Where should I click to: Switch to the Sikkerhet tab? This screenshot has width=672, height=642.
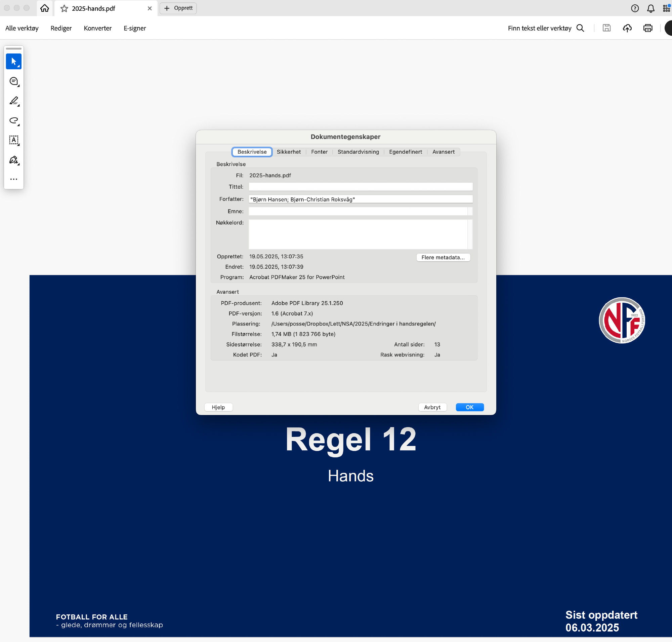289,152
